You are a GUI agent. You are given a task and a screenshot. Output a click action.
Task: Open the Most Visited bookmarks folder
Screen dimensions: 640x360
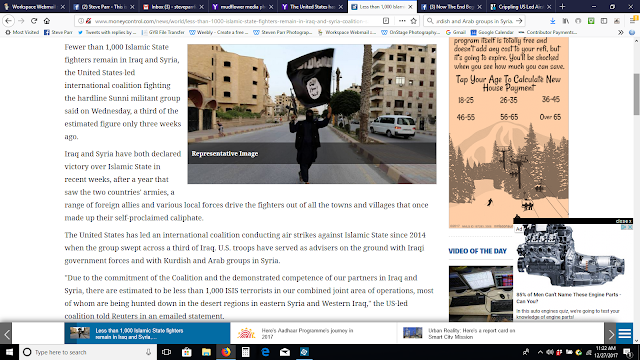pyautogui.click(x=22, y=32)
